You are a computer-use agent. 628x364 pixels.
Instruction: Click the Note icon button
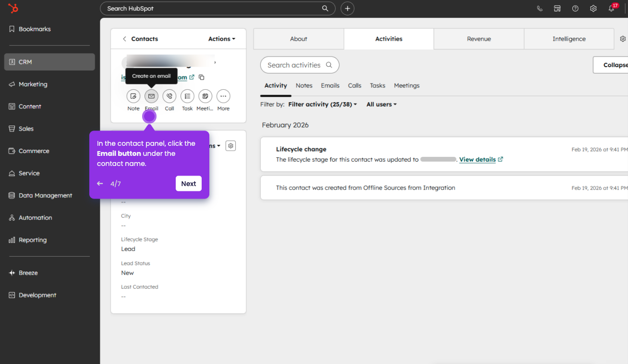coord(133,96)
